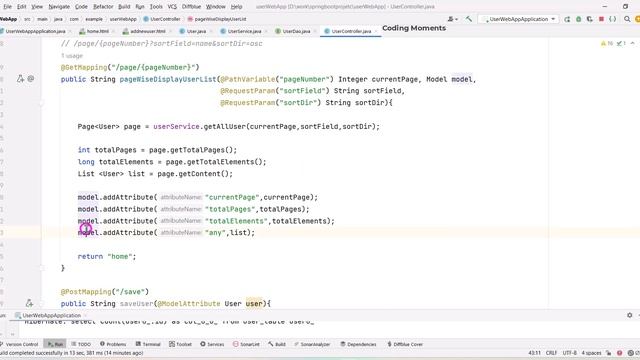The width and height of the screenshot is (640, 360).
Task: Open the Tools menu
Action: point(156,7)
